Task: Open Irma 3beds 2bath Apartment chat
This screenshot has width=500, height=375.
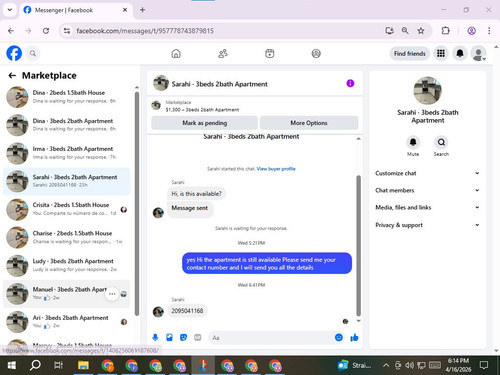Action: coord(67,153)
